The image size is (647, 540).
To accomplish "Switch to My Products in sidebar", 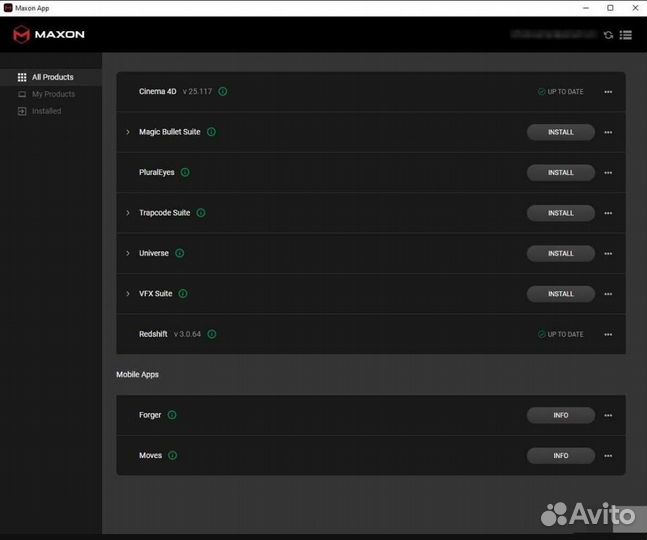I will (53, 94).
